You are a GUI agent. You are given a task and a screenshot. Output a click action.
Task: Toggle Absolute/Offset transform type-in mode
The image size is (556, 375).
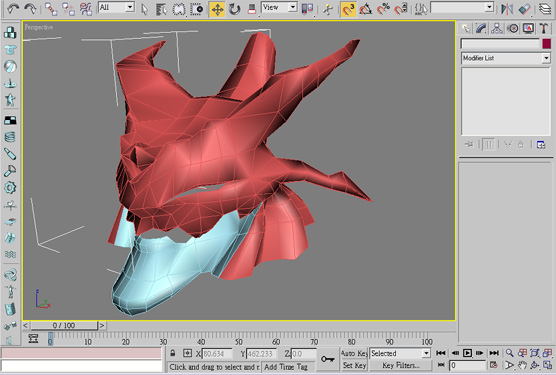click(187, 353)
